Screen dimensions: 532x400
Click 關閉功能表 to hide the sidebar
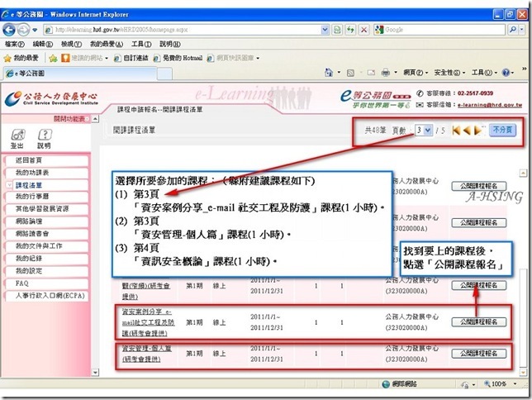(71, 119)
